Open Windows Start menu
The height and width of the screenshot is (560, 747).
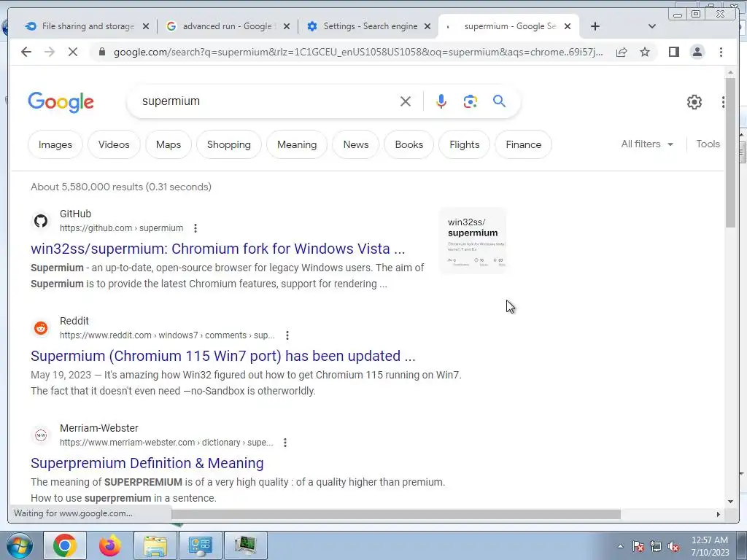click(x=20, y=545)
